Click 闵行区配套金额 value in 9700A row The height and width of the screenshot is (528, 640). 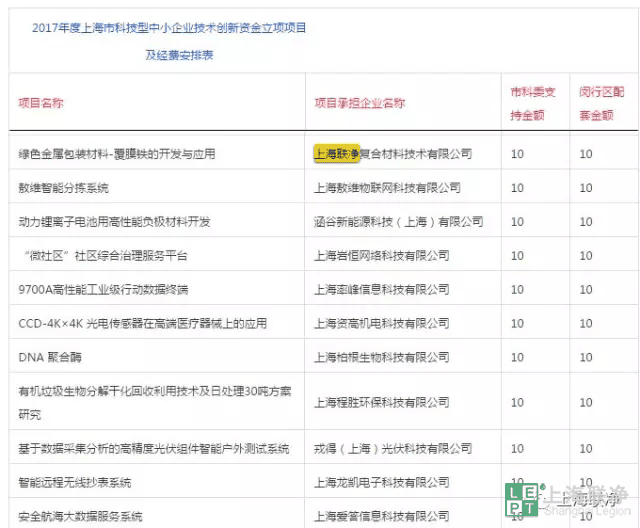click(586, 289)
